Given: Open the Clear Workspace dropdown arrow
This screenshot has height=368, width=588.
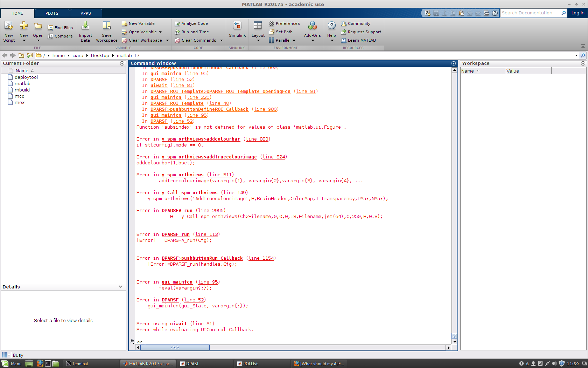Looking at the screenshot, I should pyautogui.click(x=167, y=40).
